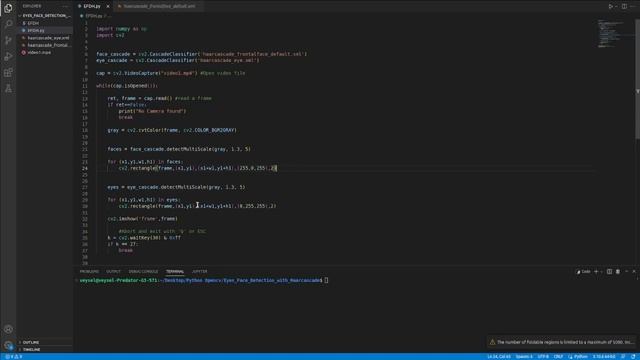Image resolution: width=640 pixels, height=360 pixels.
Task: Click line number 21 in the gutter
Action: click(84, 149)
